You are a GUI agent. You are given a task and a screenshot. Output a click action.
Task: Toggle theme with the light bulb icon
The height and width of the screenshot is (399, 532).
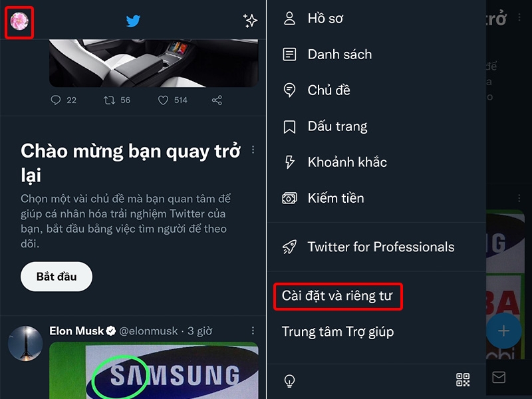click(289, 380)
